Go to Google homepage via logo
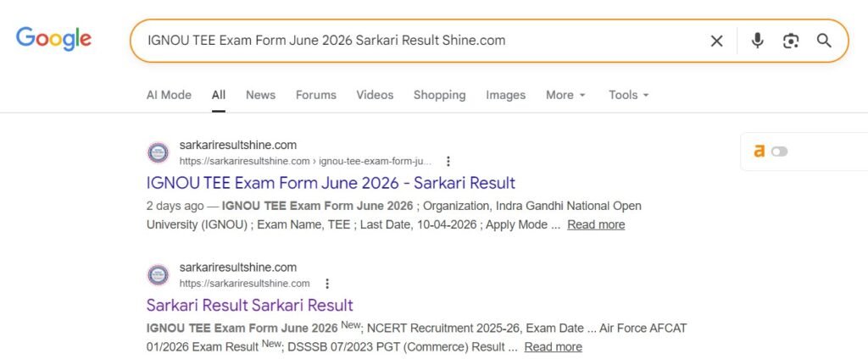The image size is (868, 359). tap(53, 39)
